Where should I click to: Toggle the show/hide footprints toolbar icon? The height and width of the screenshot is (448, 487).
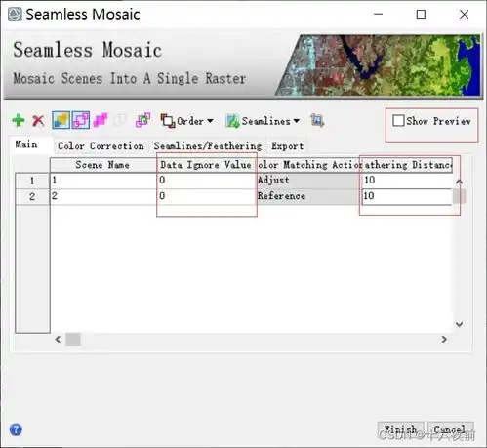pyautogui.click(x=81, y=120)
